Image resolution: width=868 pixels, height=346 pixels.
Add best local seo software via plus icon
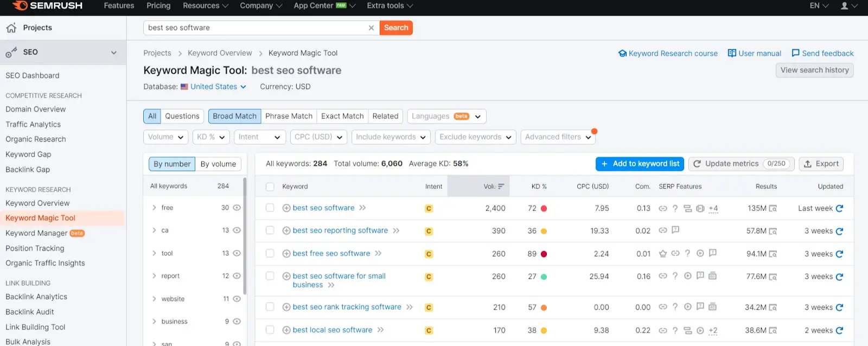point(286,330)
